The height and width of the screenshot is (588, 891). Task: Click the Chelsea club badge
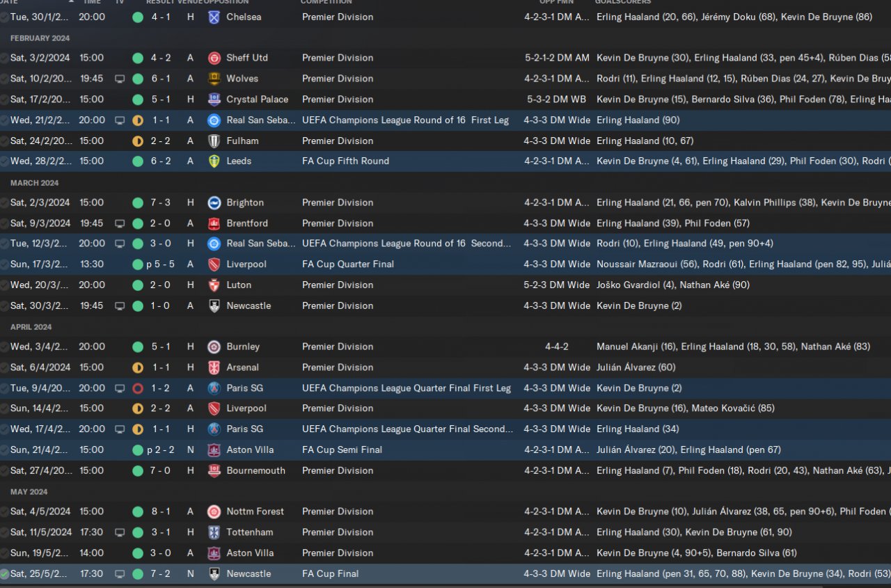click(214, 17)
